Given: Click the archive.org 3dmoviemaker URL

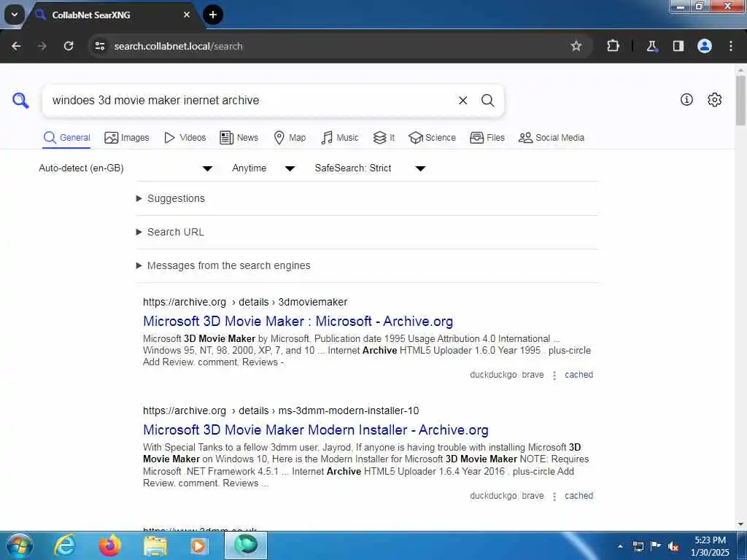Looking at the screenshot, I should click(x=245, y=302).
